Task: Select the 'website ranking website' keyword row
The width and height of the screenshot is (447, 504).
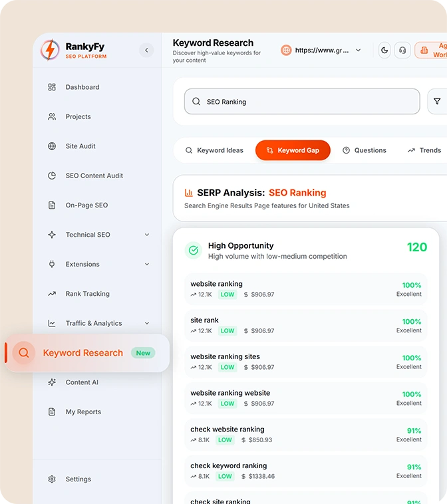Action: pyautogui.click(x=306, y=398)
